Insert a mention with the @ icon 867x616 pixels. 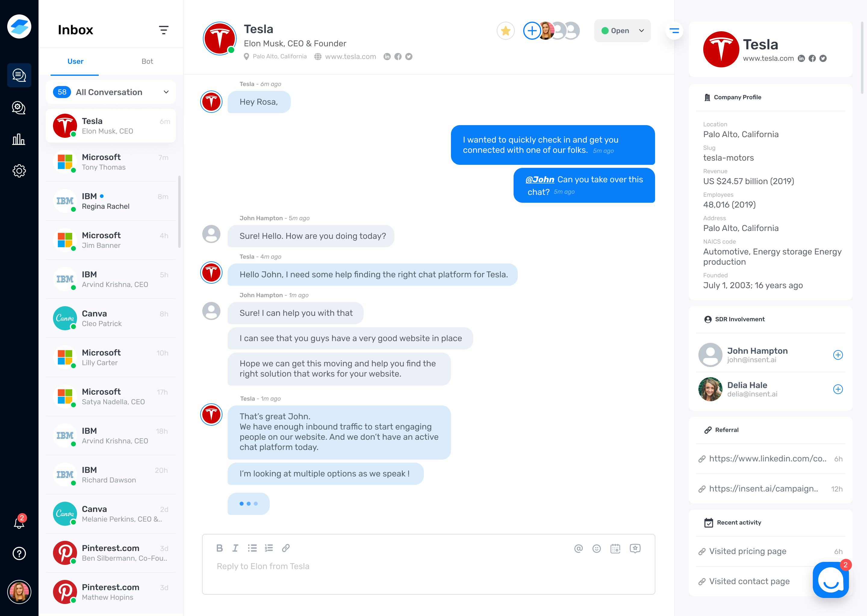pos(579,549)
